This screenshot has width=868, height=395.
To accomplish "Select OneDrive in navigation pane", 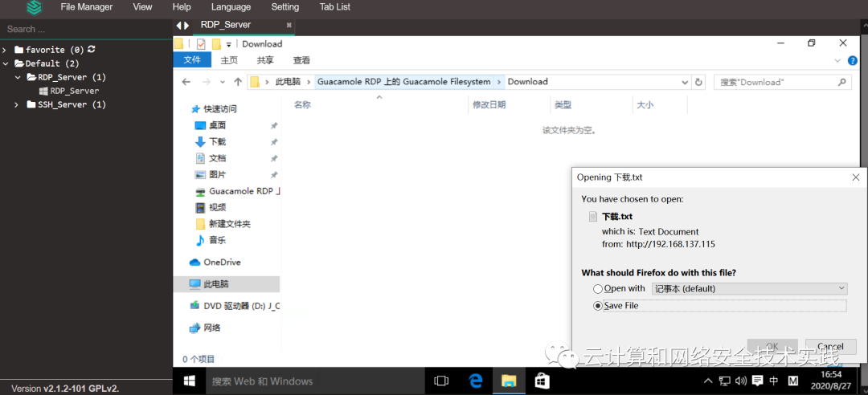I will coord(215,263).
